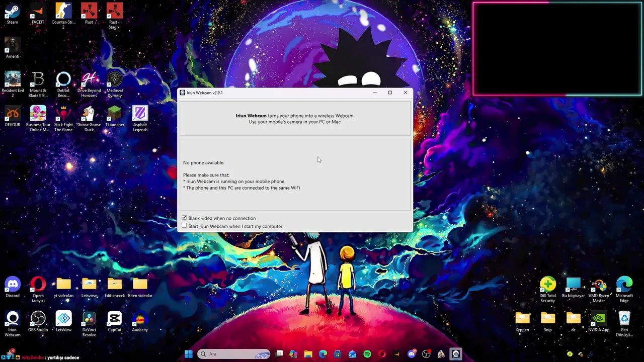Toggle Blank video when no connection checkbox
This screenshot has width=644, height=362.
[184, 218]
